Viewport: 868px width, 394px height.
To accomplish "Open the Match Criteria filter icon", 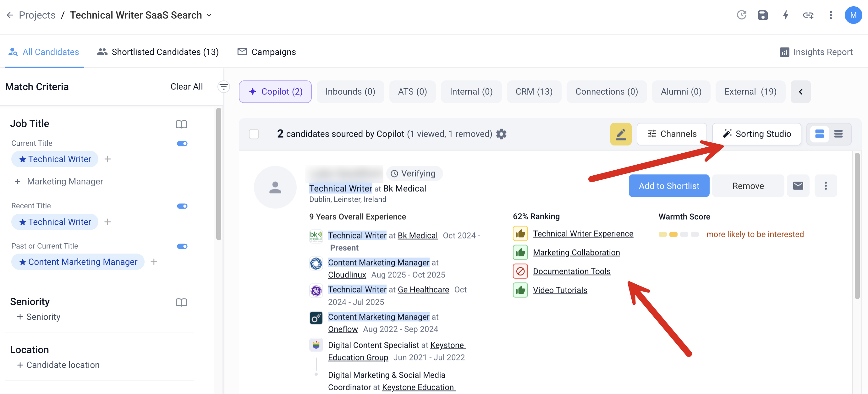I will click(x=224, y=87).
